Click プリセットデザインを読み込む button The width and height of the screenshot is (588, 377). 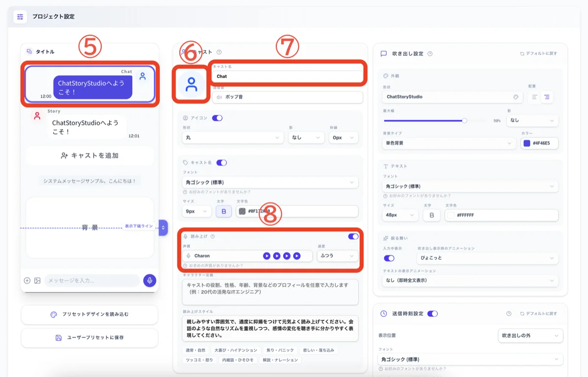pos(89,315)
